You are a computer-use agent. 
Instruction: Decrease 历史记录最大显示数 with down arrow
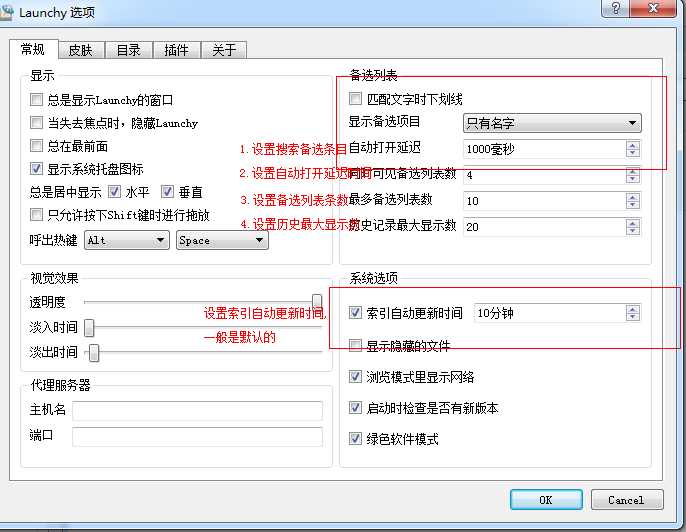(x=633, y=231)
